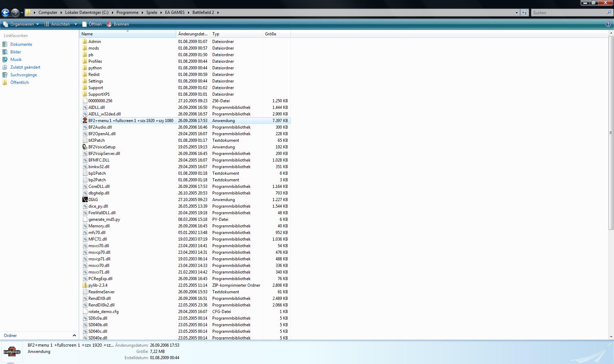
Task: Sort by the Name column header
Action: click(128, 34)
